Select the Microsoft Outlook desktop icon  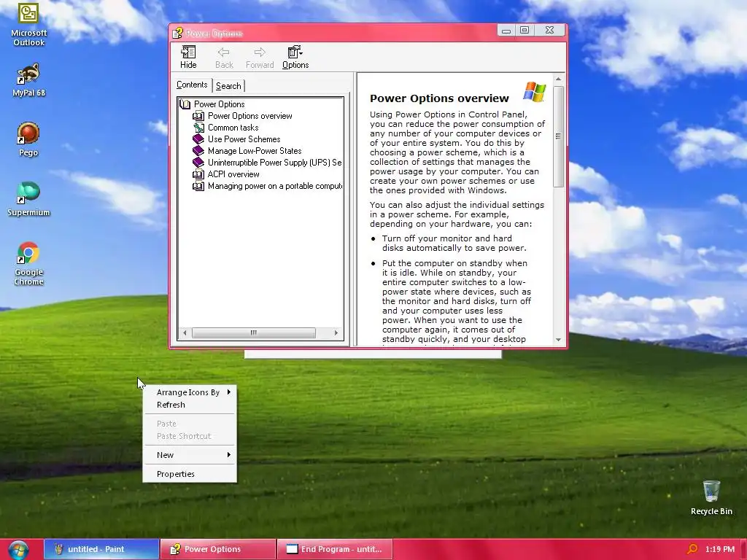(28, 24)
